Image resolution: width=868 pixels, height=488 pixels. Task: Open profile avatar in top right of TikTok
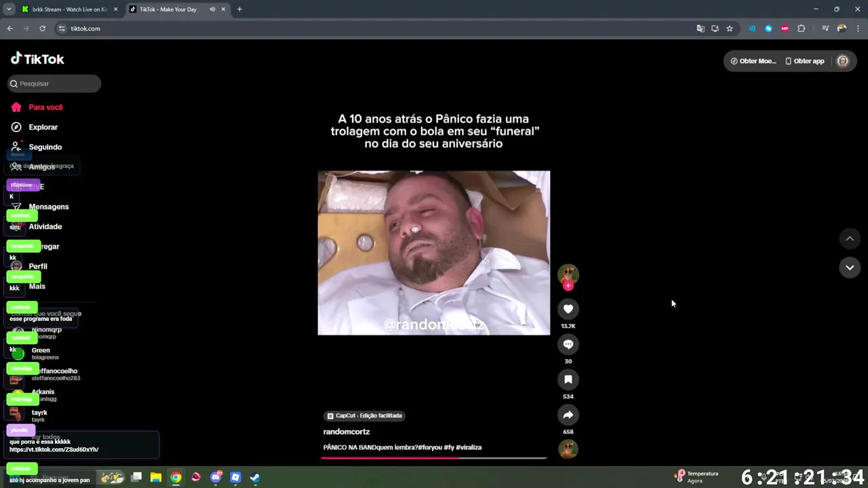(x=843, y=61)
